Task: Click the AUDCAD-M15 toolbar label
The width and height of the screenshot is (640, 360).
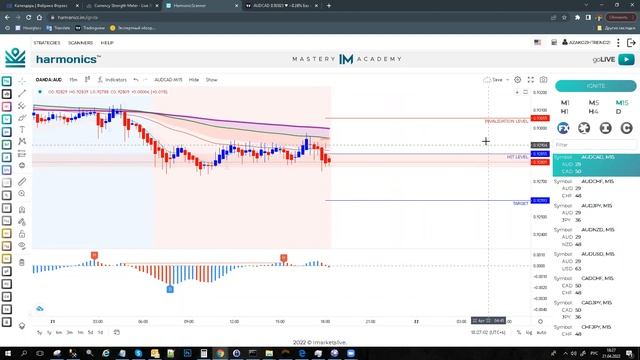Action: [x=168, y=80]
